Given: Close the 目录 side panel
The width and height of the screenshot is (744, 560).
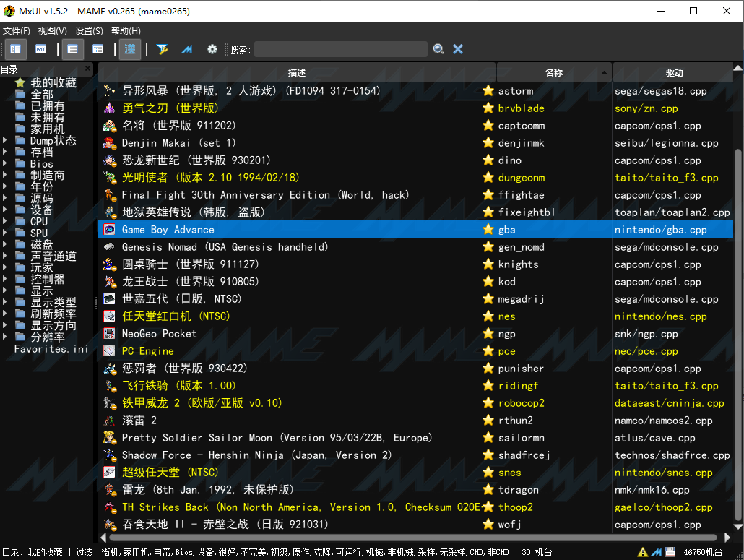Looking at the screenshot, I should pyautogui.click(x=88, y=69).
